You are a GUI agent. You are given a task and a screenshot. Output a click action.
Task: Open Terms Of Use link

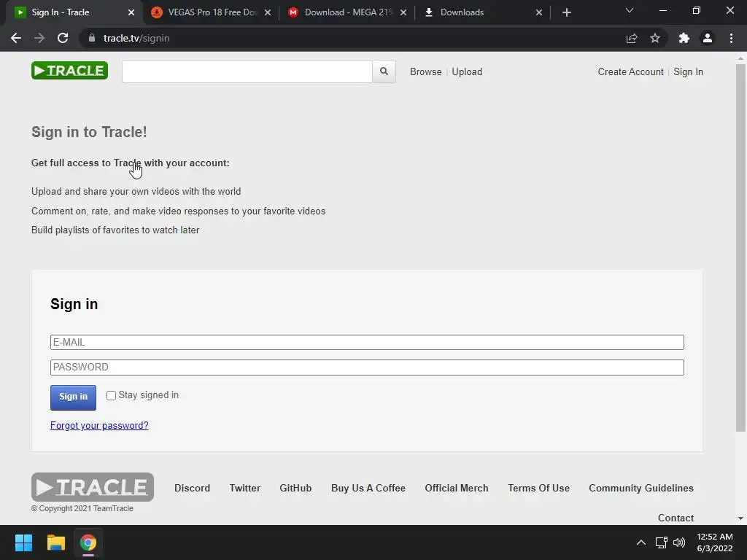[x=538, y=488]
